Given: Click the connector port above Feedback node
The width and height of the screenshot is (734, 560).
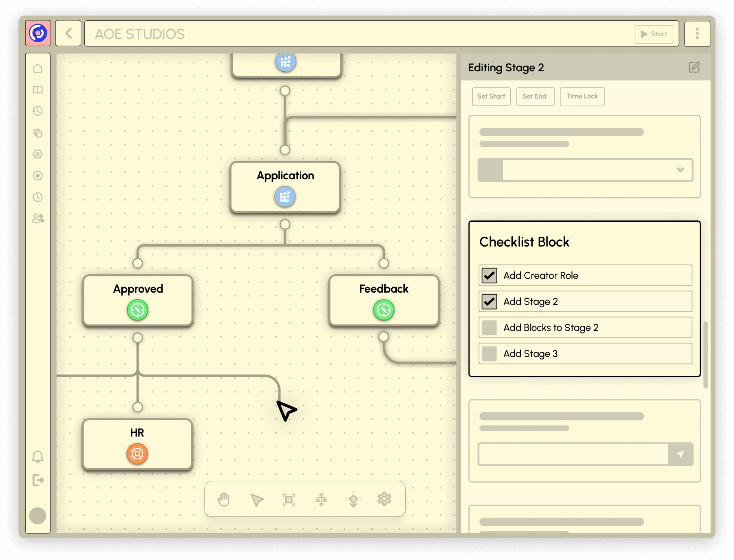Looking at the screenshot, I should click(384, 263).
